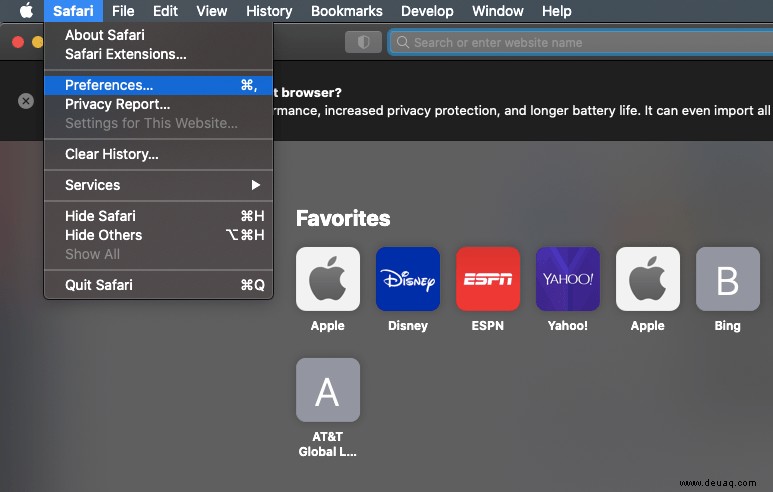Dismiss the default browser banner with X
Screen dimensions: 773x492
(26, 101)
